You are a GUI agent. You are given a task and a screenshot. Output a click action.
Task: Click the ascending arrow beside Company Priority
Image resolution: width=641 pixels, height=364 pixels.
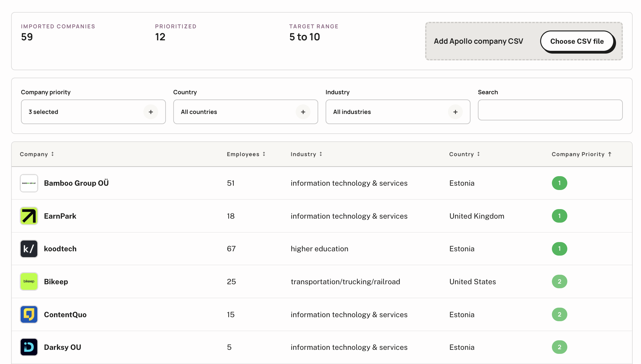coord(610,154)
